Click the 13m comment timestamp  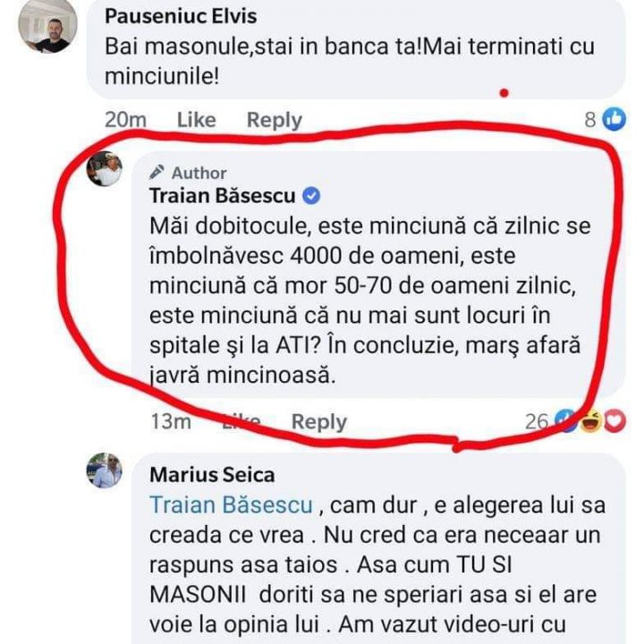(x=170, y=421)
